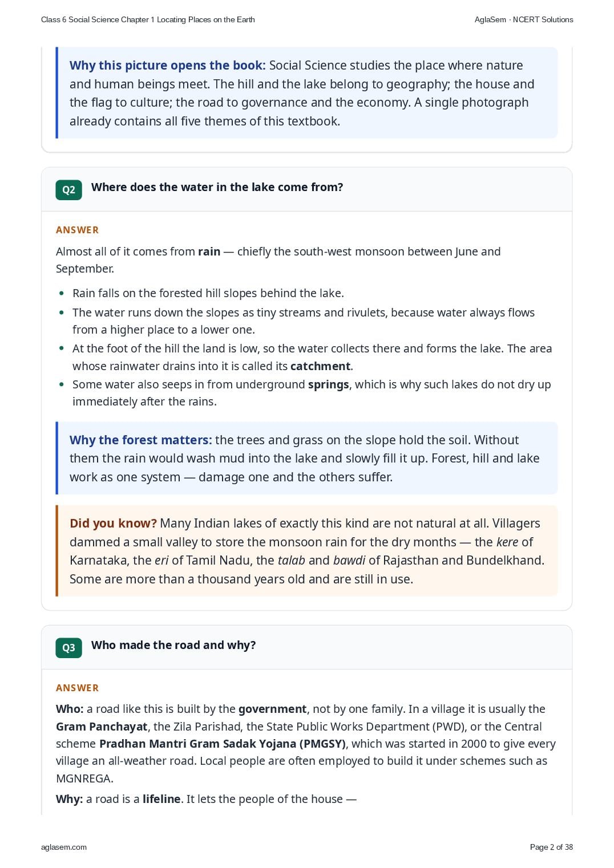Click the 'Why the forest matters:' heading

[x=140, y=440]
